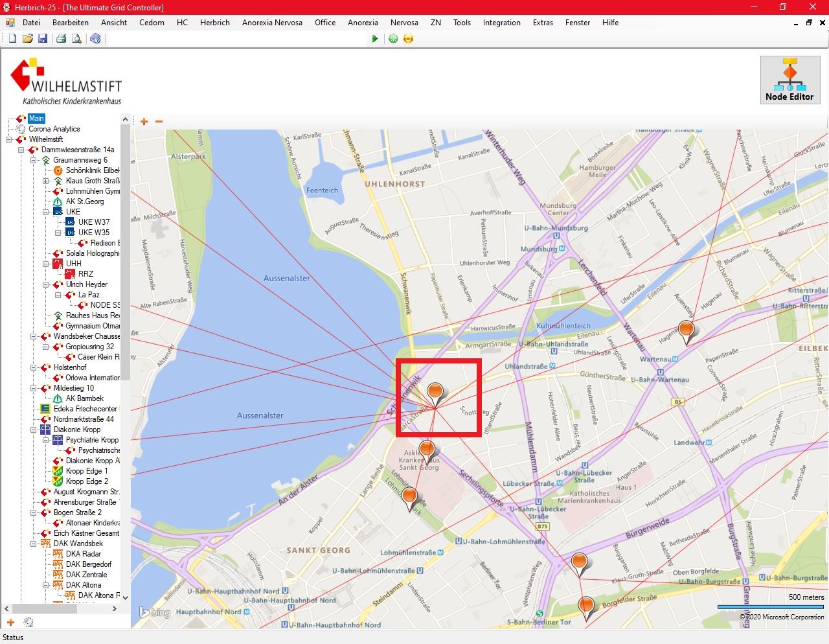
Task: Zoom out map with orange minus
Action: pos(159,121)
